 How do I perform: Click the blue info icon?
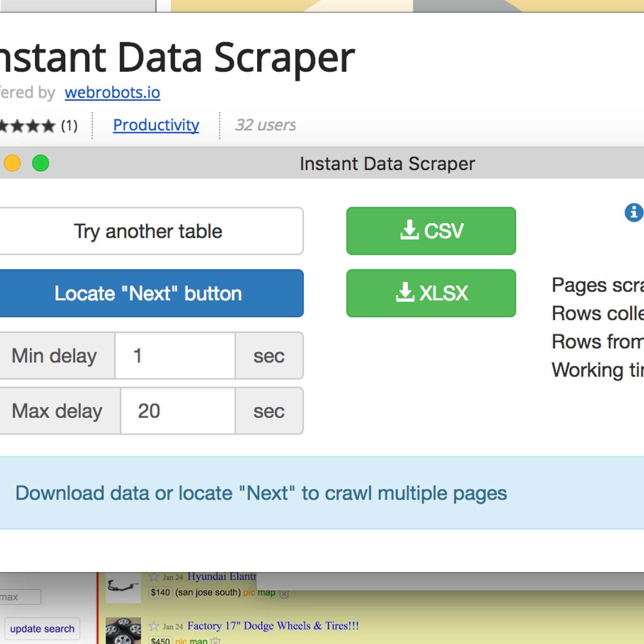(634, 213)
